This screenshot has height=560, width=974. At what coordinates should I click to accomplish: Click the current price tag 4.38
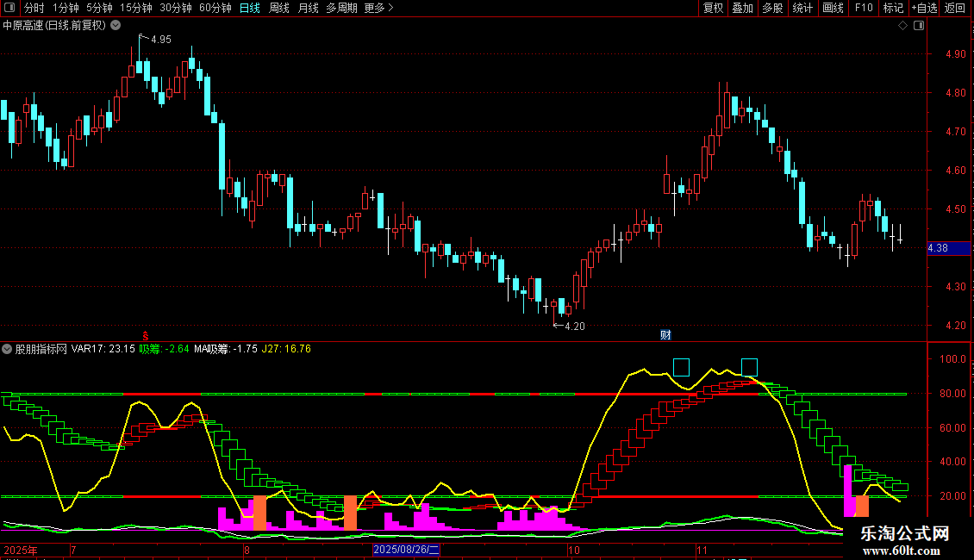pyautogui.click(x=948, y=248)
